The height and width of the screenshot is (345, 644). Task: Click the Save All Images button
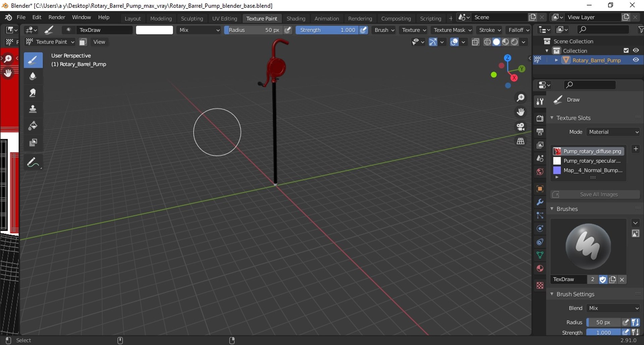pyautogui.click(x=595, y=194)
